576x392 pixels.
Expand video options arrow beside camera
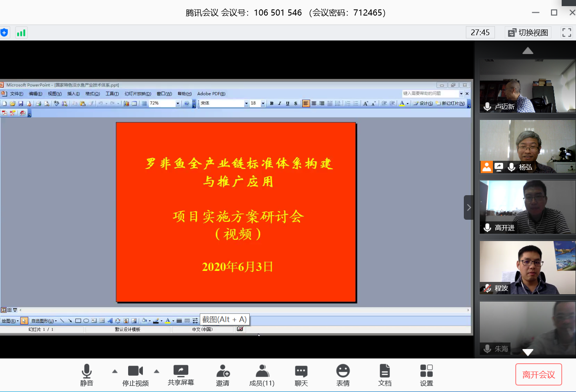(x=156, y=372)
